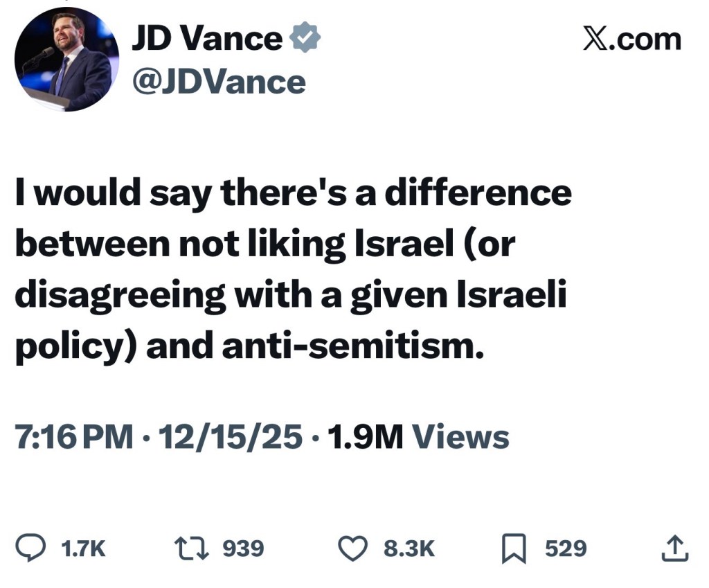Open the JD Vance profile picture
Screen dimensions: 709x588
point(67,61)
